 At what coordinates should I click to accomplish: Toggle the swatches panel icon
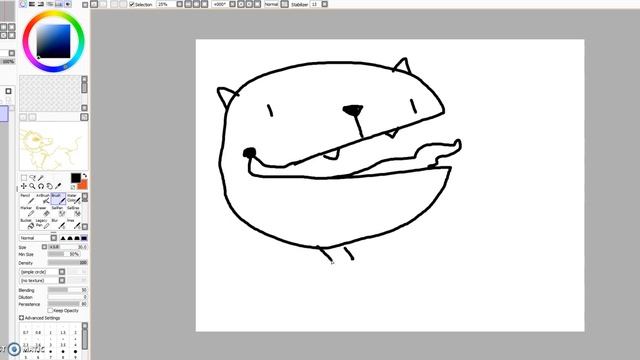point(59,4)
